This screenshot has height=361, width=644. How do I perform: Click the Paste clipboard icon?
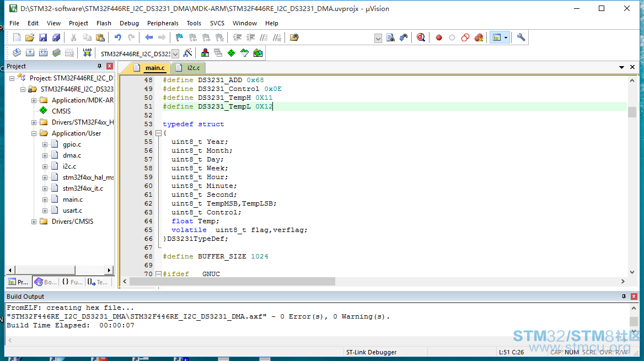100,38
